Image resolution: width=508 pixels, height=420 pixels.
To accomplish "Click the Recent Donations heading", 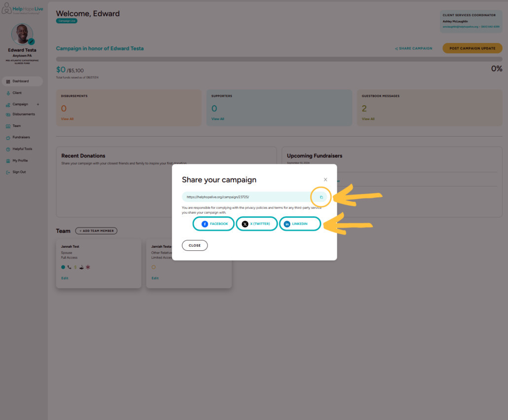I will point(83,156).
